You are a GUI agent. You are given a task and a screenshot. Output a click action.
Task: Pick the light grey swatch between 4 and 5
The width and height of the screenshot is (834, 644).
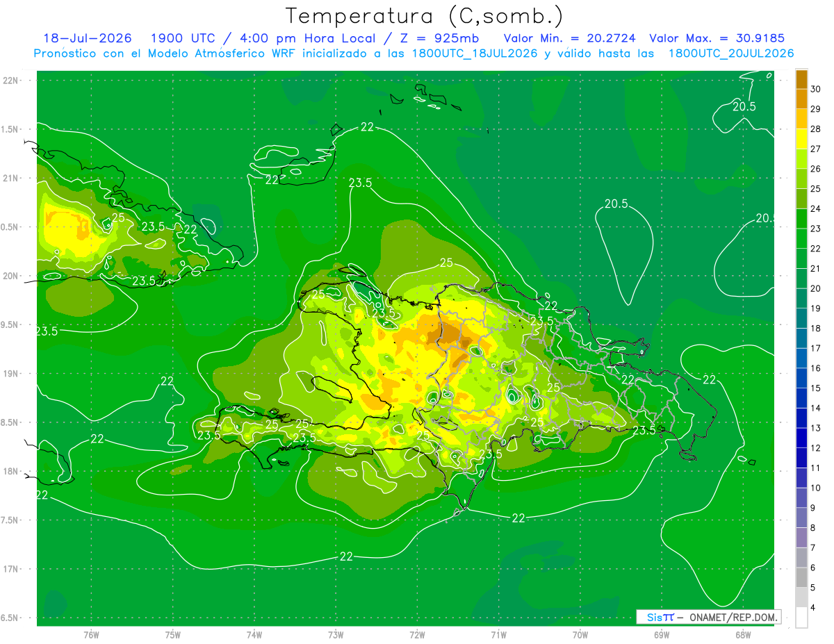[x=801, y=597]
